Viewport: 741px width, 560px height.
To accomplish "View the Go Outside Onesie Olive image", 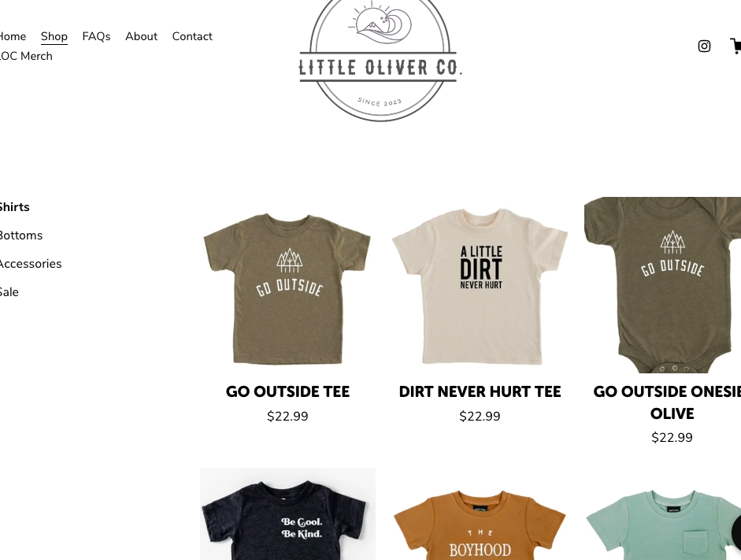I will [662, 285].
